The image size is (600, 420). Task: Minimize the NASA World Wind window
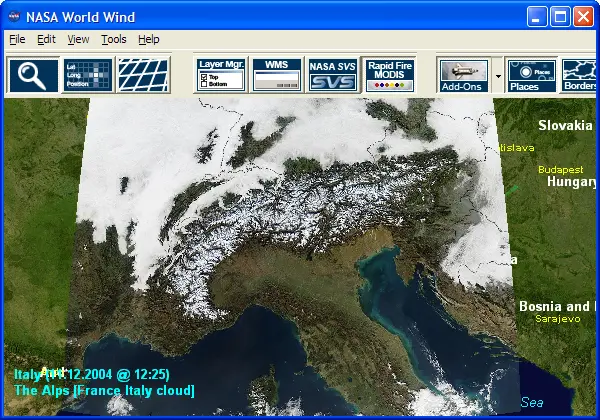coord(536,17)
